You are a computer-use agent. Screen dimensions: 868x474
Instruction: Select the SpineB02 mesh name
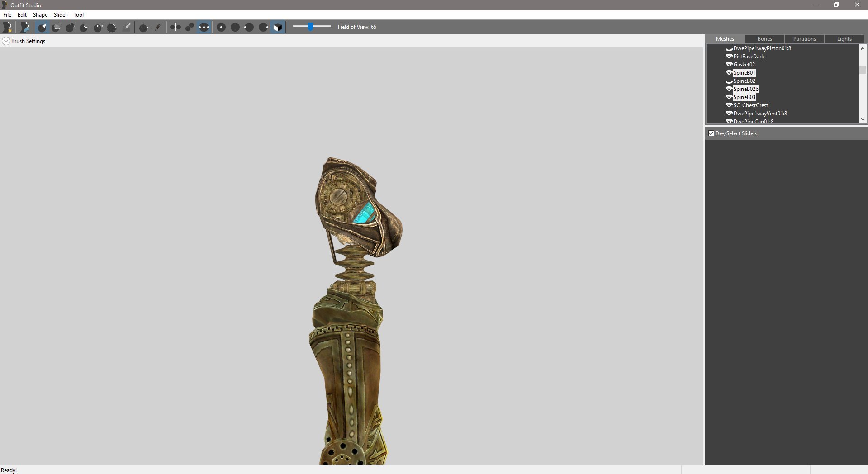point(745,81)
